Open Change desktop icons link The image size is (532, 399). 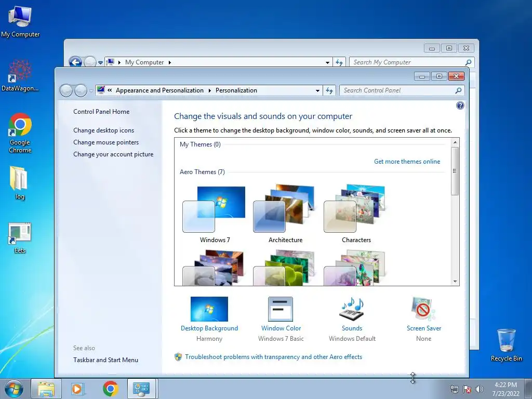point(103,130)
